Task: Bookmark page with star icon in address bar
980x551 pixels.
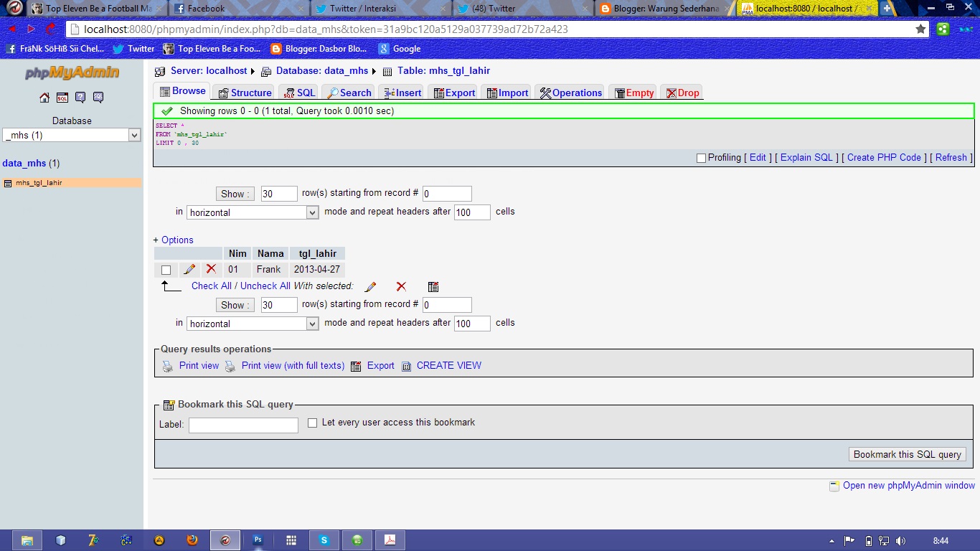Action: (x=920, y=29)
